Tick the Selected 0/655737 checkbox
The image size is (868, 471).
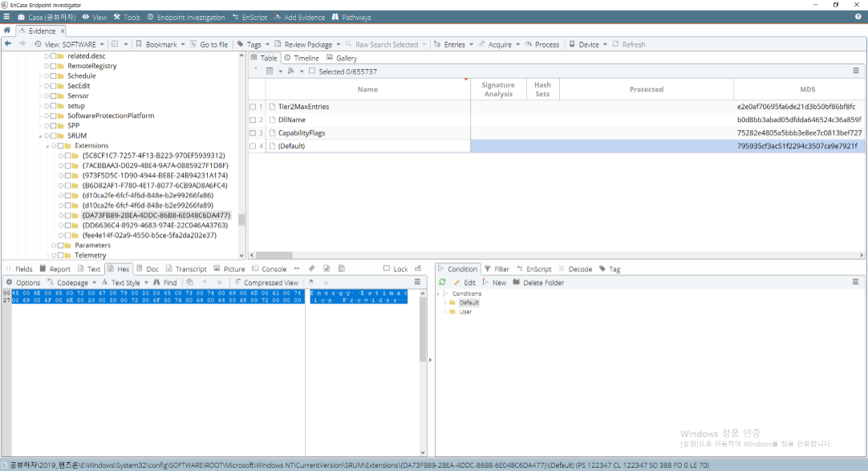tap(312, 71)
